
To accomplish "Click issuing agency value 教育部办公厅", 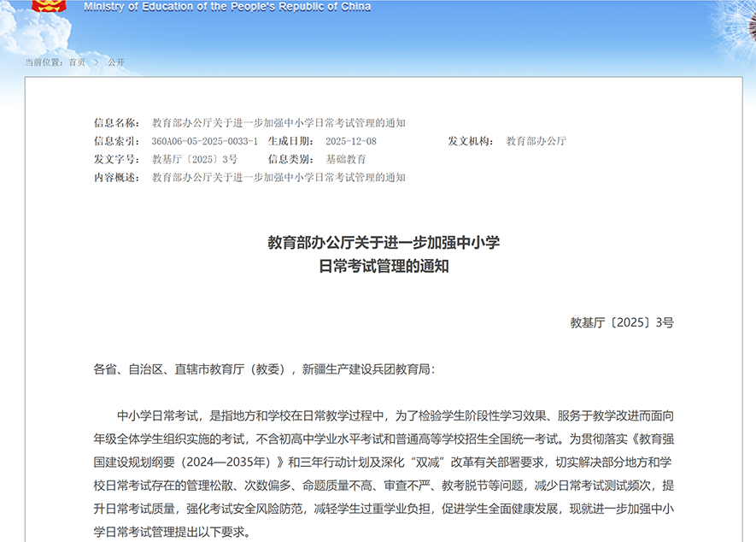I will pyautogui.click(x=536, y=141).
